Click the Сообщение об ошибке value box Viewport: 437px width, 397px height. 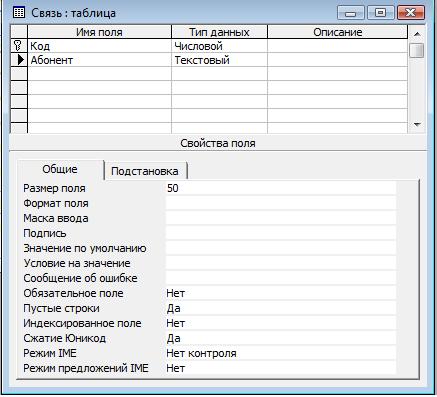(x=280, y=278)
